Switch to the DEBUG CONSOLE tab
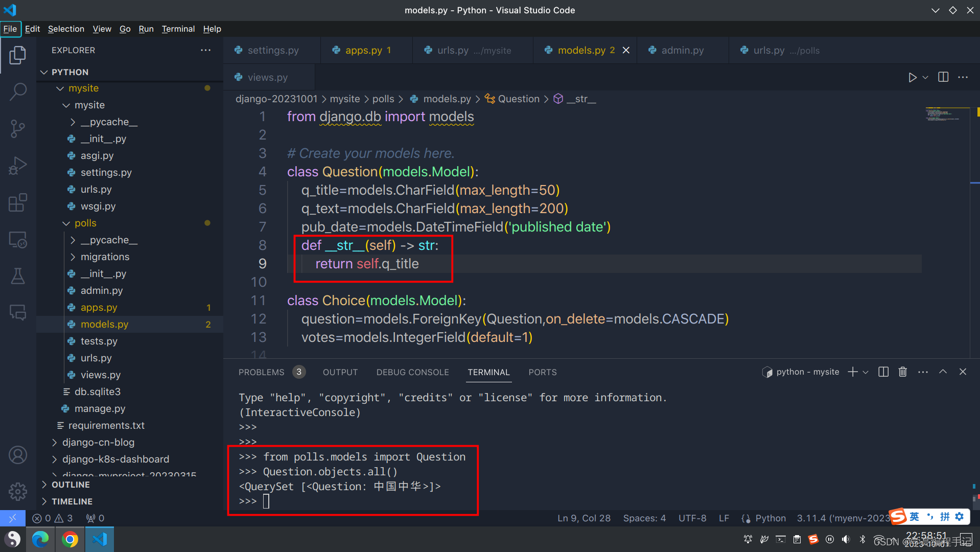This screenshot has height=552, width=980. point(413,372)
